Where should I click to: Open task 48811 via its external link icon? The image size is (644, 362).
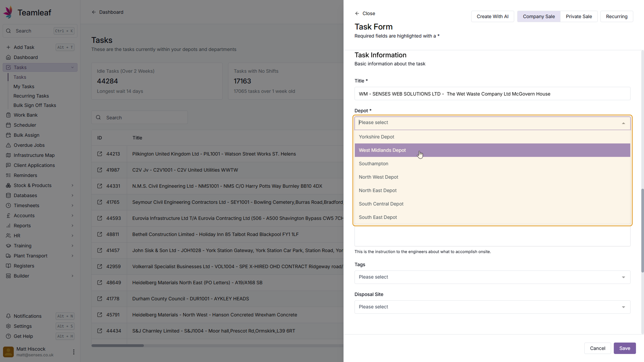[100, 234]
